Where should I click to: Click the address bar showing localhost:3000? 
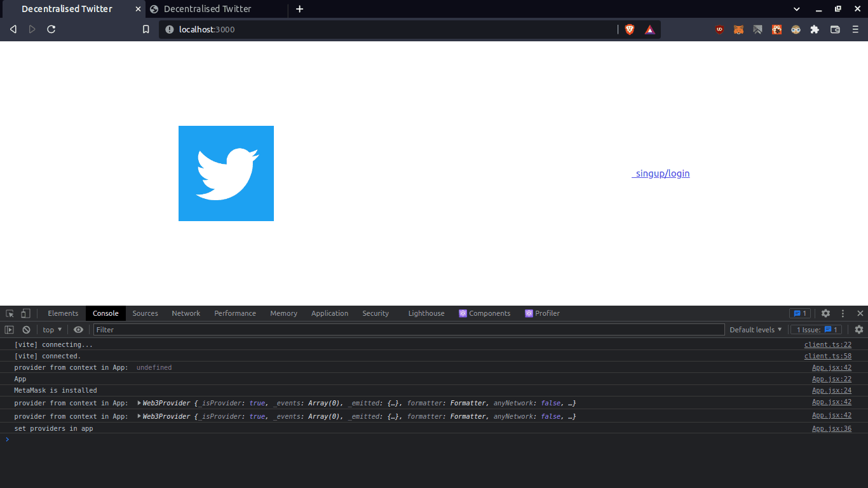click(388, 29)
